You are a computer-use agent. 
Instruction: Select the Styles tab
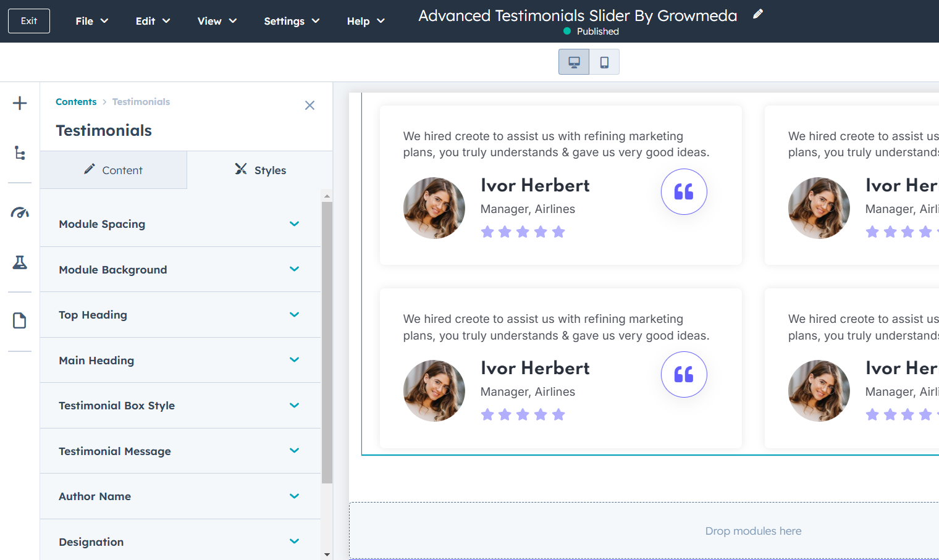[x=260, y=170]
